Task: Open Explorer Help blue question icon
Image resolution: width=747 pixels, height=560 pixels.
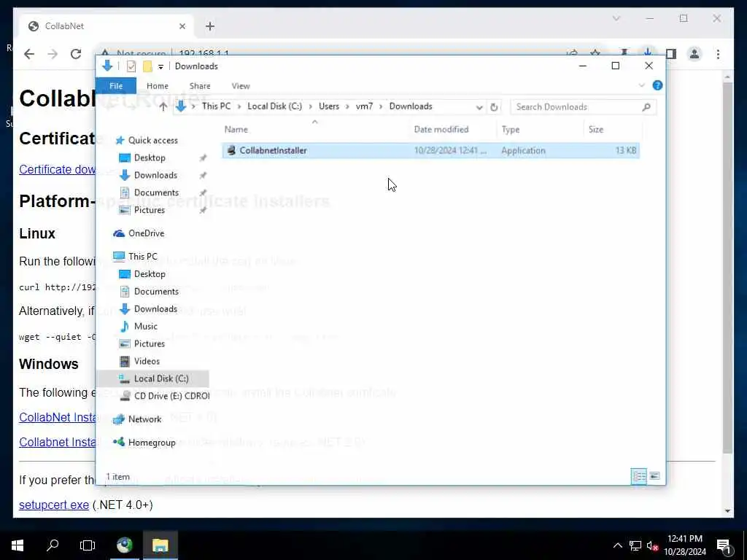Action: pyautogui.click(x=657, y=85)
